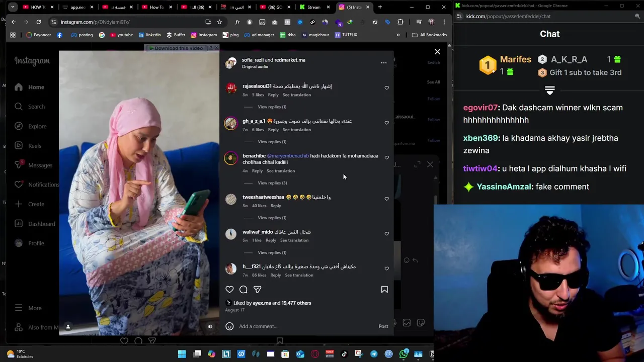Open the @maryembenachib mention

point(288,156)
